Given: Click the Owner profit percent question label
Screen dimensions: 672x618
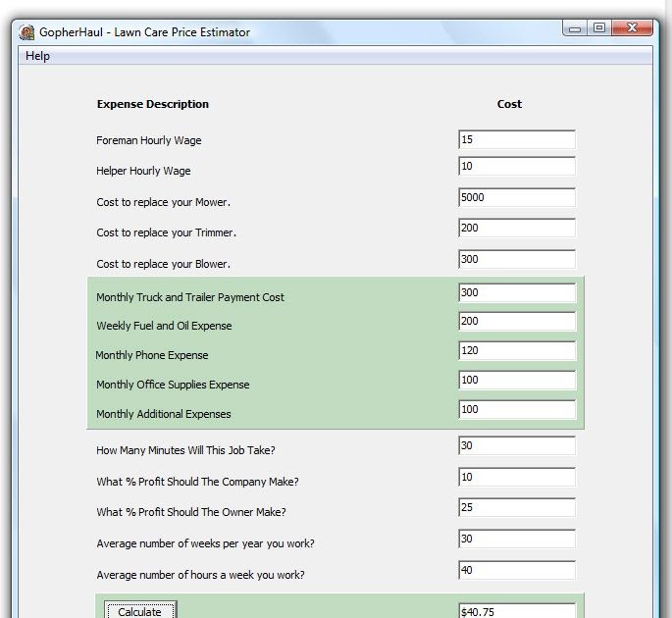Looking at the screenshot, I should (x=191, y=512).
